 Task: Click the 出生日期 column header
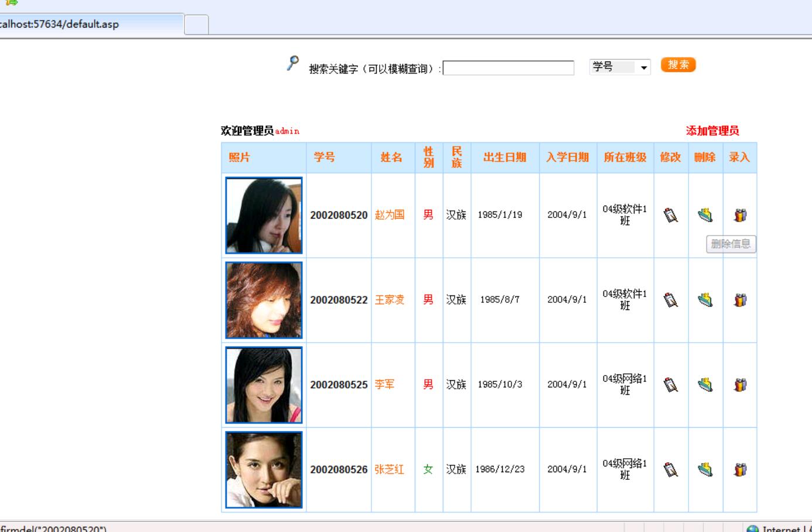pos(504,157)
